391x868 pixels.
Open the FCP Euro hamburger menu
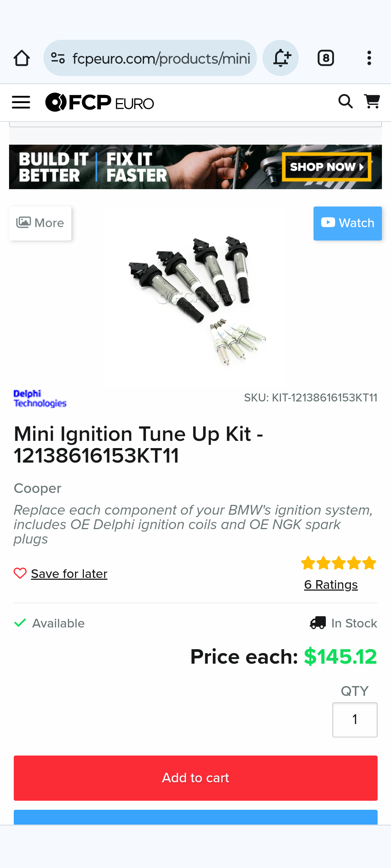pyautogui.click(x=21, y=102)
